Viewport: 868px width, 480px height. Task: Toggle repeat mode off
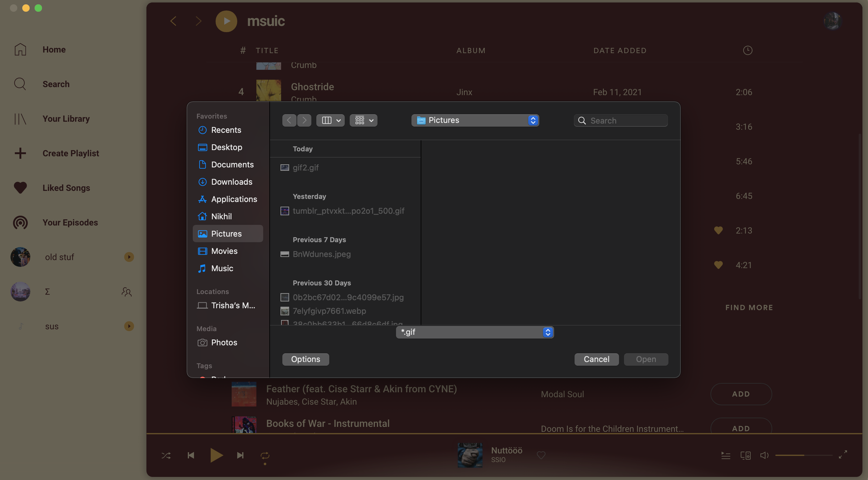(x=265, y=455)
